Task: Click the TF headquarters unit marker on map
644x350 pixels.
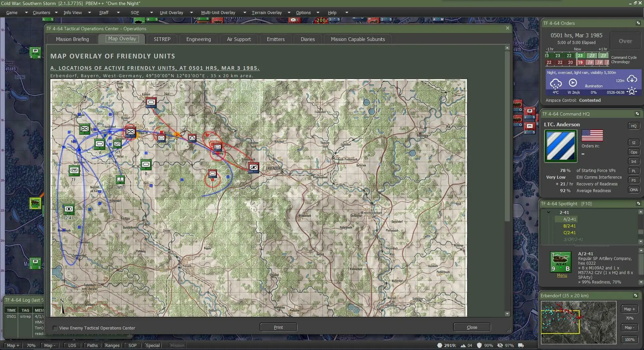Action: point(74,171)
